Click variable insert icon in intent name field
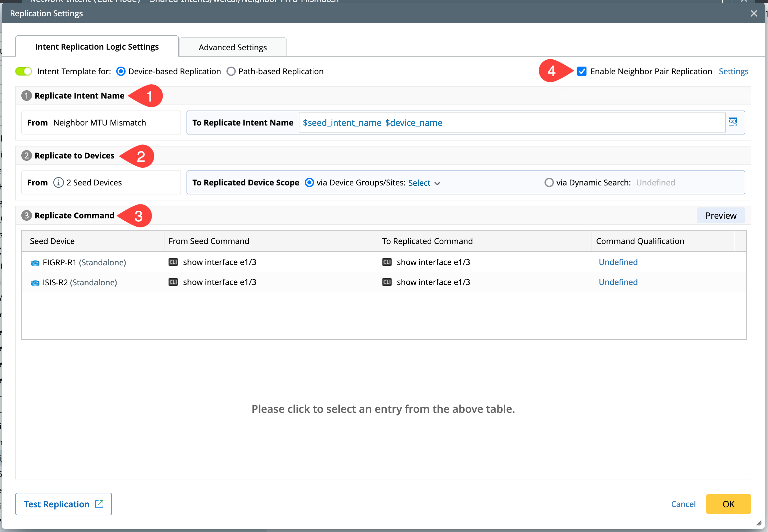The width and height of the screenshot is (768, 532). tap(732, 122)
